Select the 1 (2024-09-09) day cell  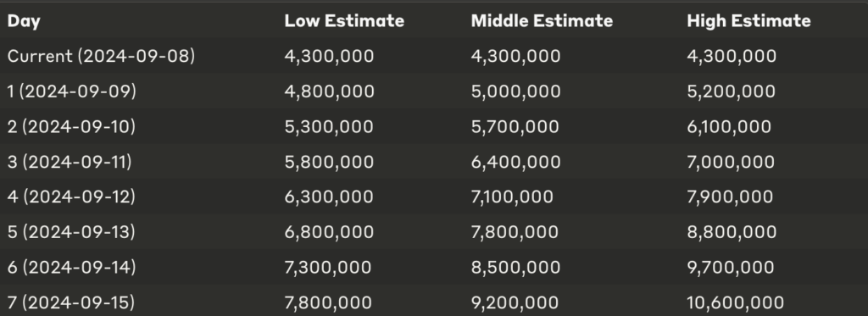click(72, 91)
